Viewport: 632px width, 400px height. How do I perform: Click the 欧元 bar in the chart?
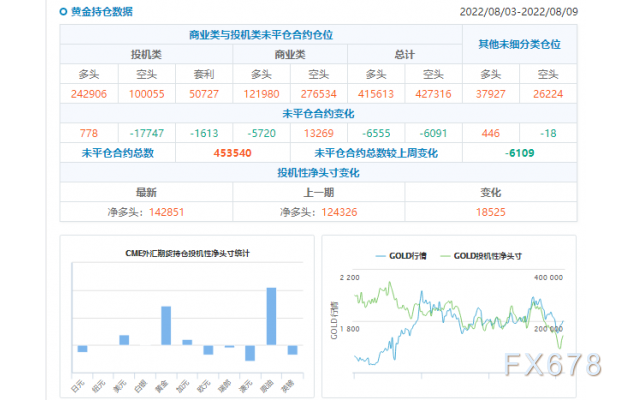(x=208, y=350)
